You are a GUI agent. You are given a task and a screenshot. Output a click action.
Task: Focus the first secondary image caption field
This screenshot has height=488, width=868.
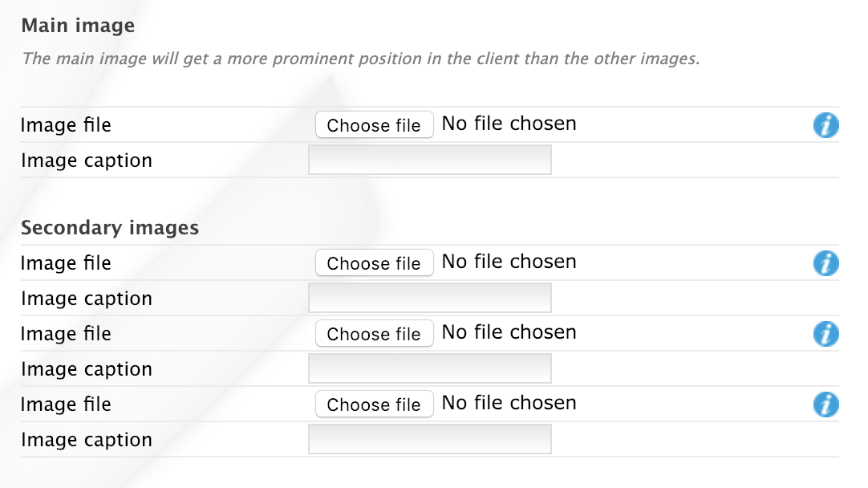coord(430,298)
